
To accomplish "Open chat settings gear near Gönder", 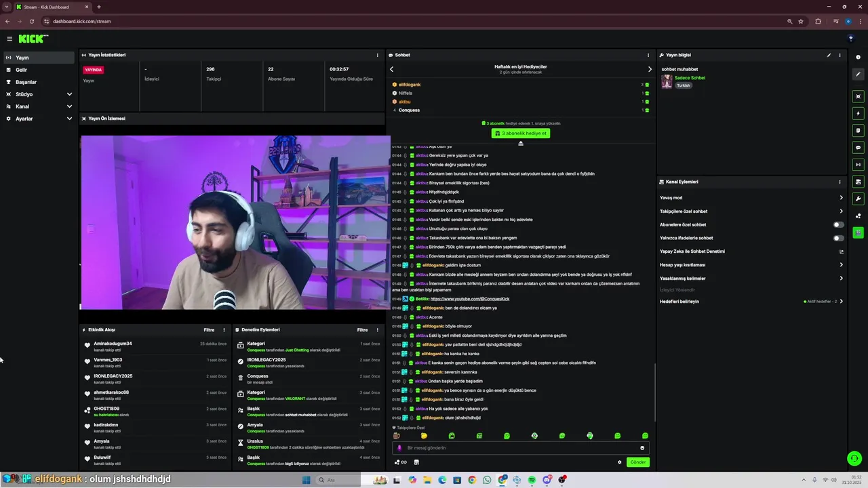I will click(x=619, y=462).
